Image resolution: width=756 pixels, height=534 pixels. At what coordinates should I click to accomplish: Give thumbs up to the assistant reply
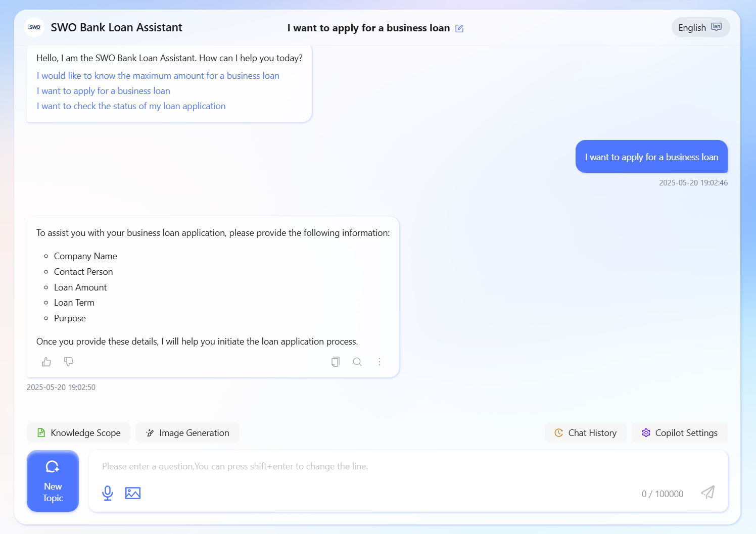point(46,362)
